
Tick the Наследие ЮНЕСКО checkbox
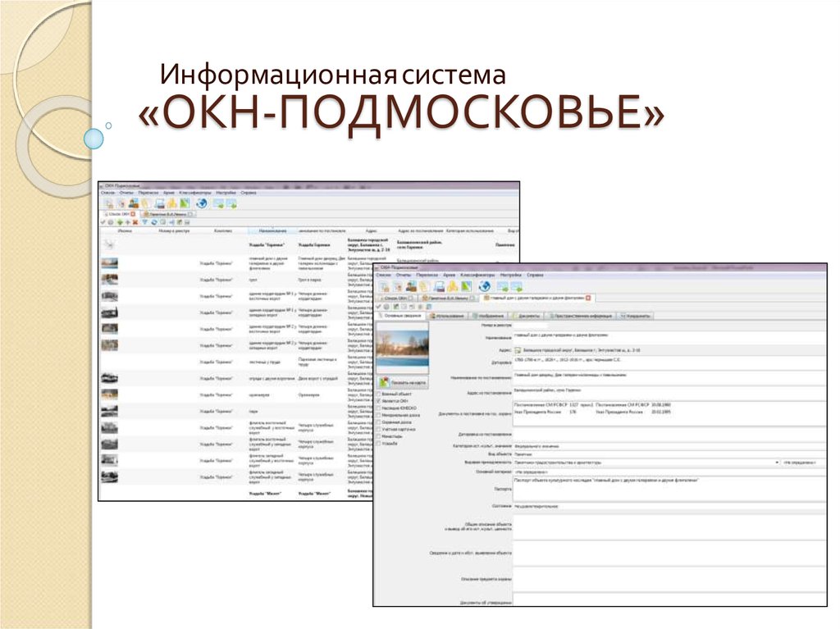point(378,408)
